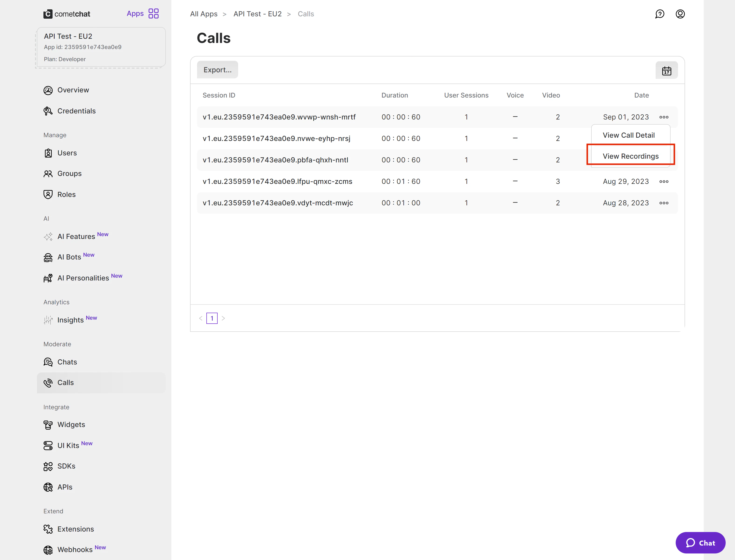
Task: Click the help chat bubble icon in header
Action: [x=659, y=14]
